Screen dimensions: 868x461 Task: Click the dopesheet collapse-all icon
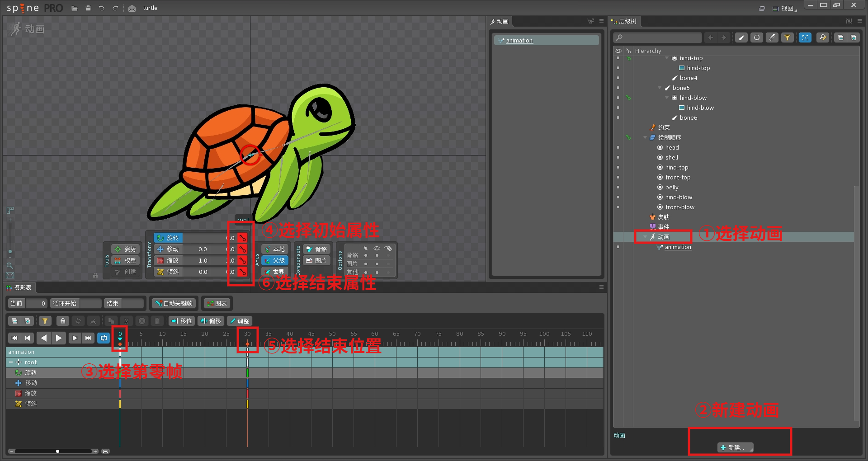(x=15, y=321)
